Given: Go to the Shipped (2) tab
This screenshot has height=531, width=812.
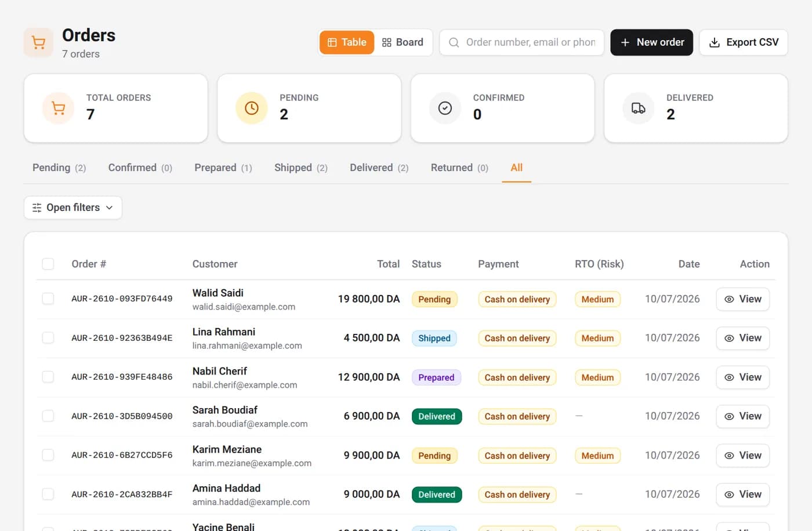Looking at the screenshot, I should [301, 168].
